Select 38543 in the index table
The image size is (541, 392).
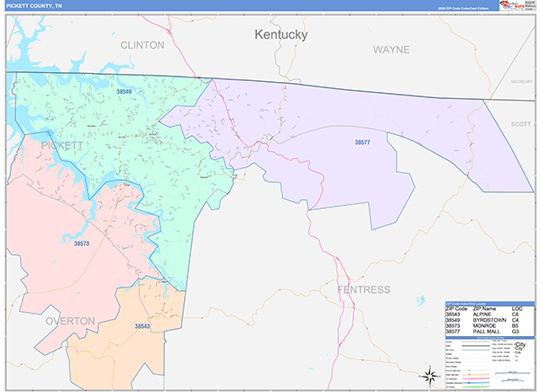tap(453, 315)
